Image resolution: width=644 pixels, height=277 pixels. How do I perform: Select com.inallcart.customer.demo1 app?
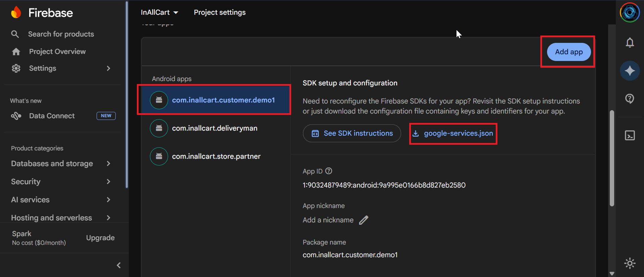pyautogui.click(x=215, y=100)
